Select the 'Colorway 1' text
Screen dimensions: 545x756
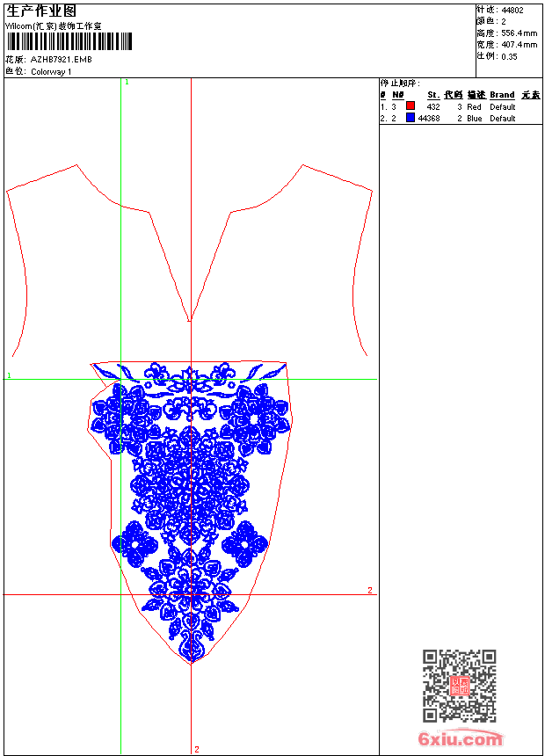click(51, 72)
